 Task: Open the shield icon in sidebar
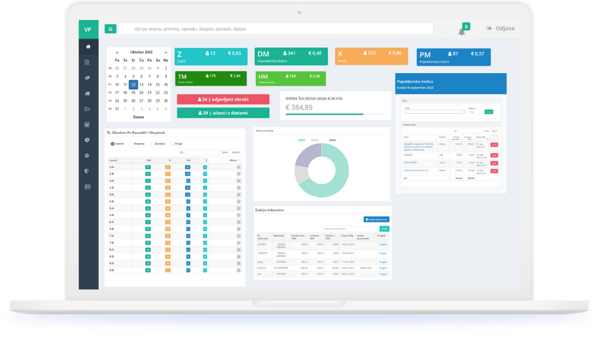(x=87, y=171)
